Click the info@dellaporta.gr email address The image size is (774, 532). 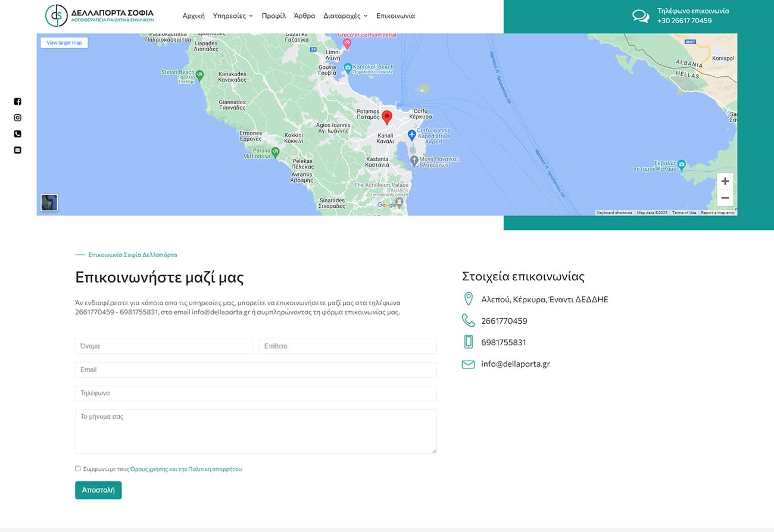pyautogui.click(x=516, y=364)
